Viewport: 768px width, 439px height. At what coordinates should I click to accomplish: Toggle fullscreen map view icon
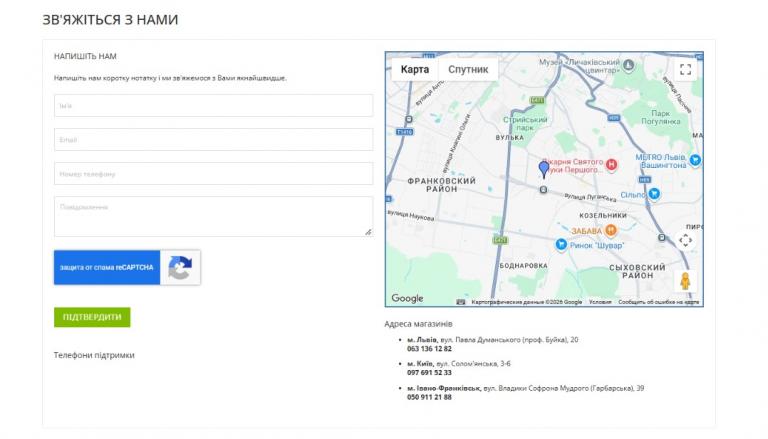[685, 70]
